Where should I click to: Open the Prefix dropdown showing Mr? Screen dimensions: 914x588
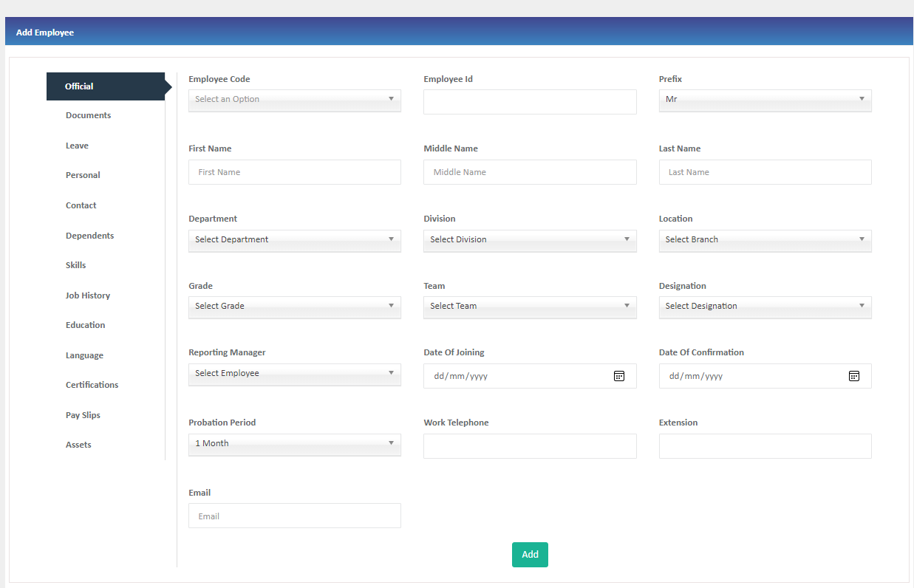(765, 100)
